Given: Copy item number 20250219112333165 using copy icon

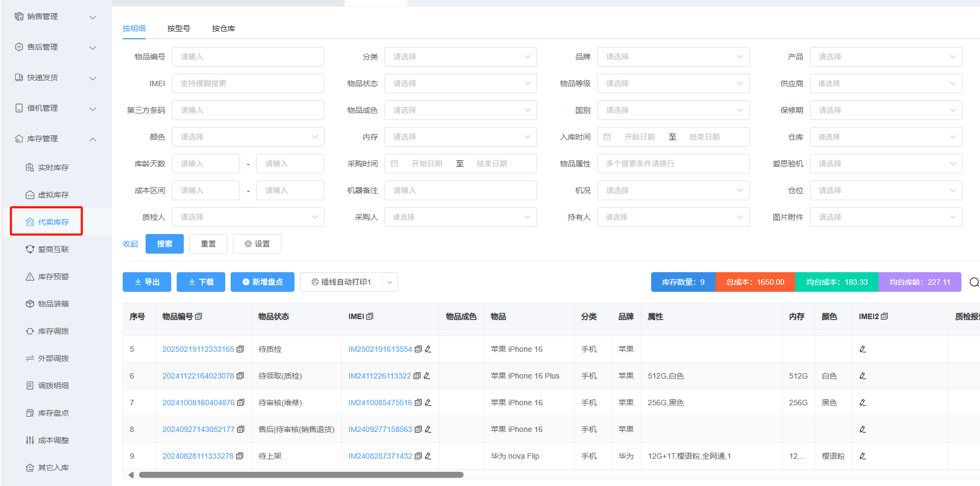Looking at the screenshot, I should (x=240, y=349).
